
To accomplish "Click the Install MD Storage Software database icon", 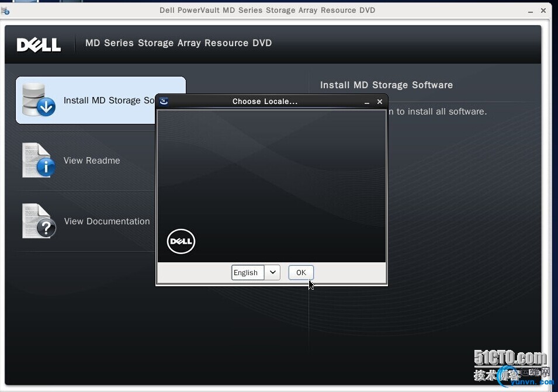I will click(39, 99).
